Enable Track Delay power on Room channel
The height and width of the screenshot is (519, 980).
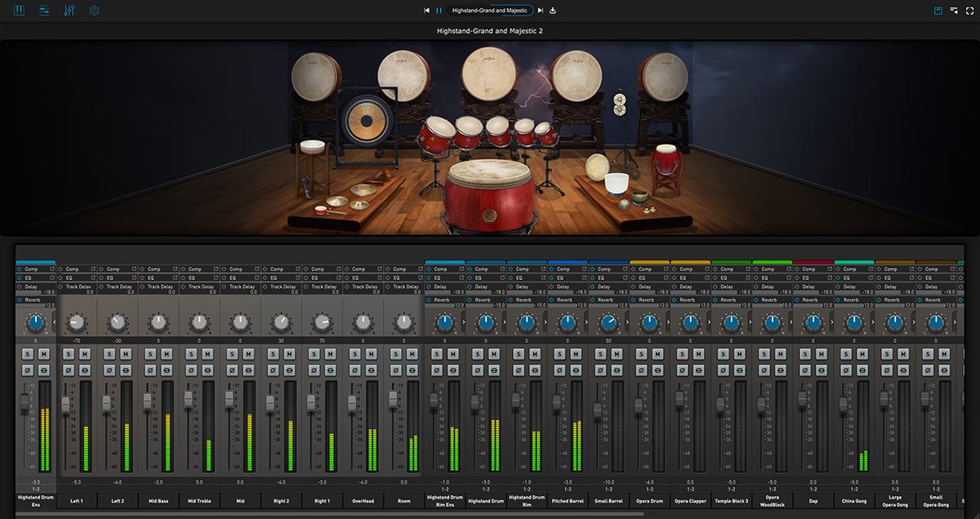pos(386,286)
